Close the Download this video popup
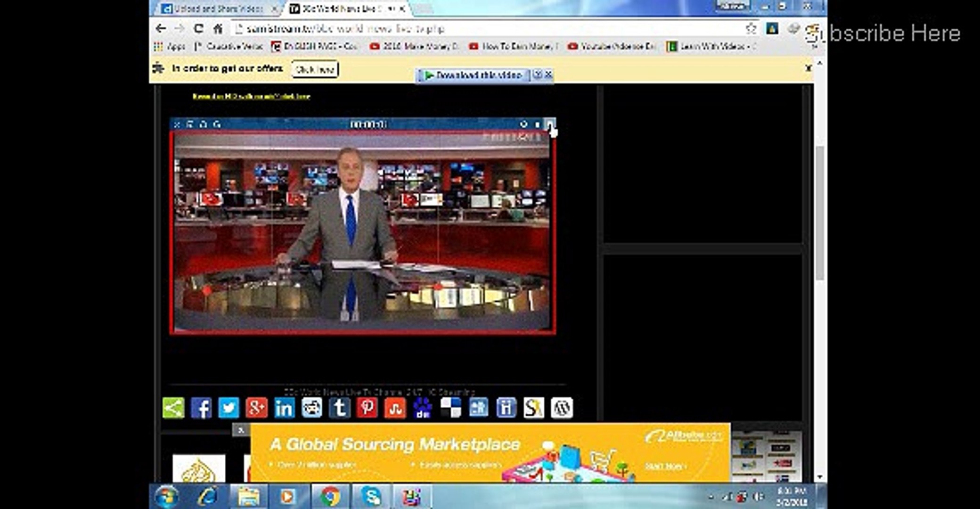This screenshot has height=509, width=980. coord(548,74)
